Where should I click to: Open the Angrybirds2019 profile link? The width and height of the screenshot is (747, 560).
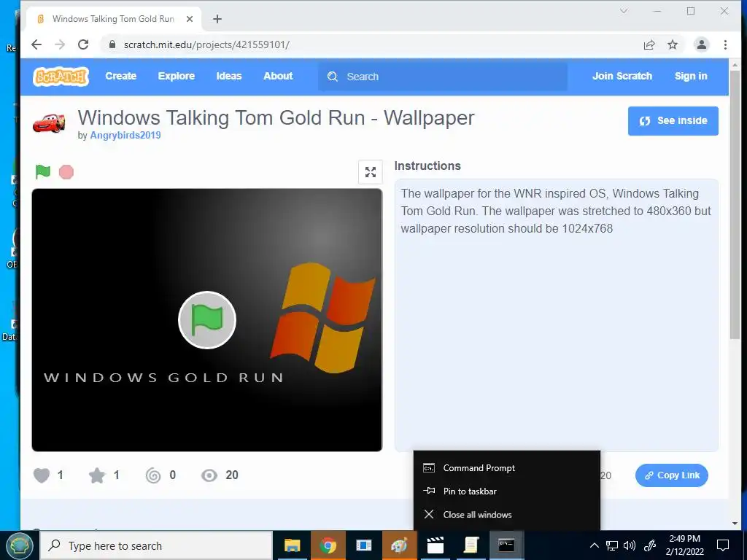(125, 135)
